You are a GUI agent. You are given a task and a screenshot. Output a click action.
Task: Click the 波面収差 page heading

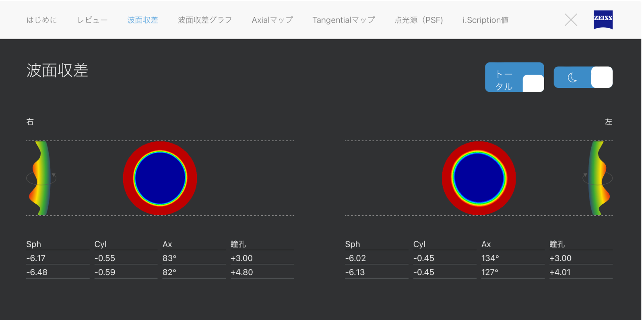point(57,71)
